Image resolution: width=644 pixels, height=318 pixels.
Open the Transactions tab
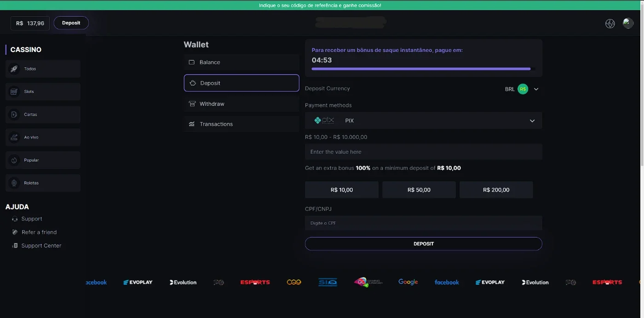click(241, 124)
